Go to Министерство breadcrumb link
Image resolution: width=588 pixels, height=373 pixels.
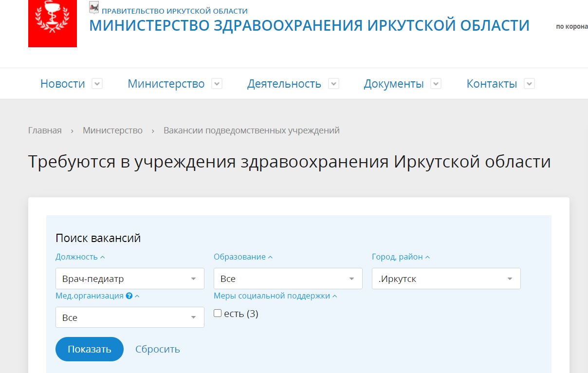coord(112,131)
